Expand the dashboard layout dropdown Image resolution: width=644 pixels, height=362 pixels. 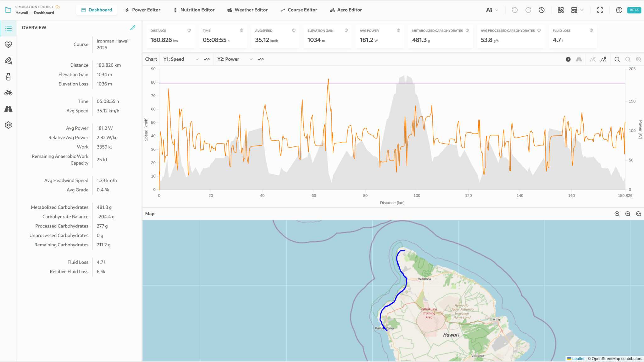pyautogui.click(x=577, y=10)
